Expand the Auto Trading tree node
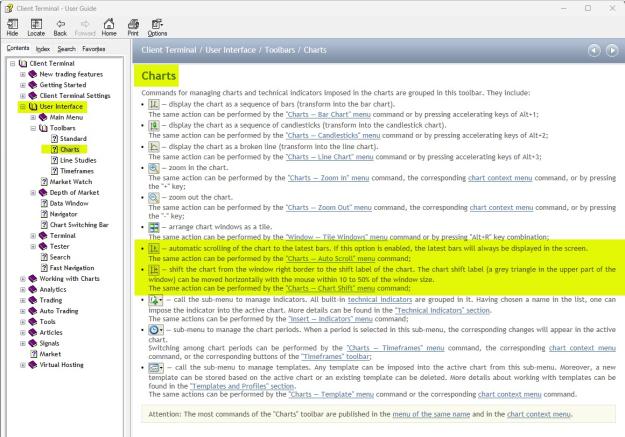625x437 pixels. point(23,311)
